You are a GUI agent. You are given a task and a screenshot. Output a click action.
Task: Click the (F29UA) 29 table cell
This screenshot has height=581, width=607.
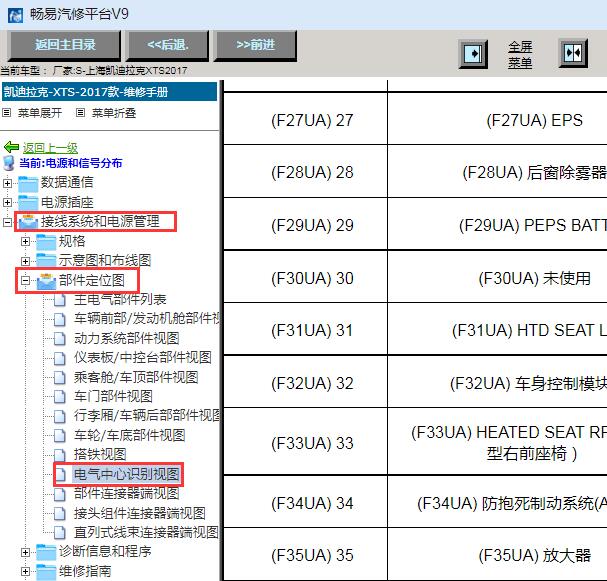[x=305, y=224]
